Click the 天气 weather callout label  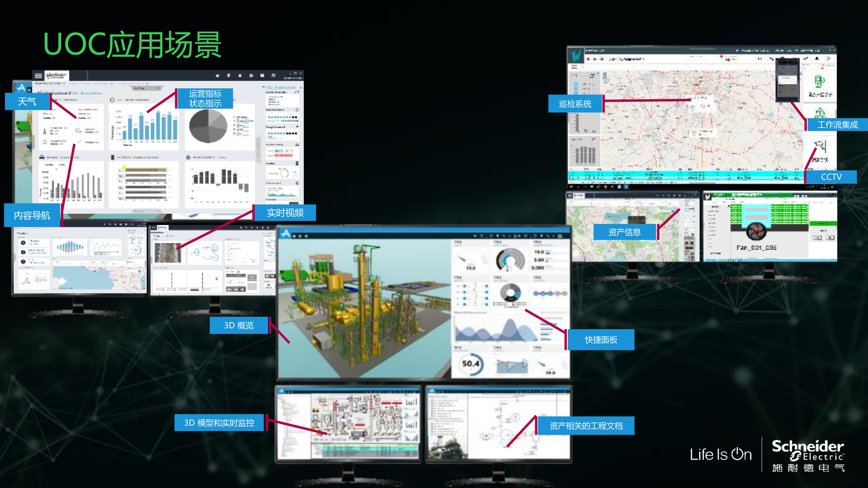click(x=27, y=101)
